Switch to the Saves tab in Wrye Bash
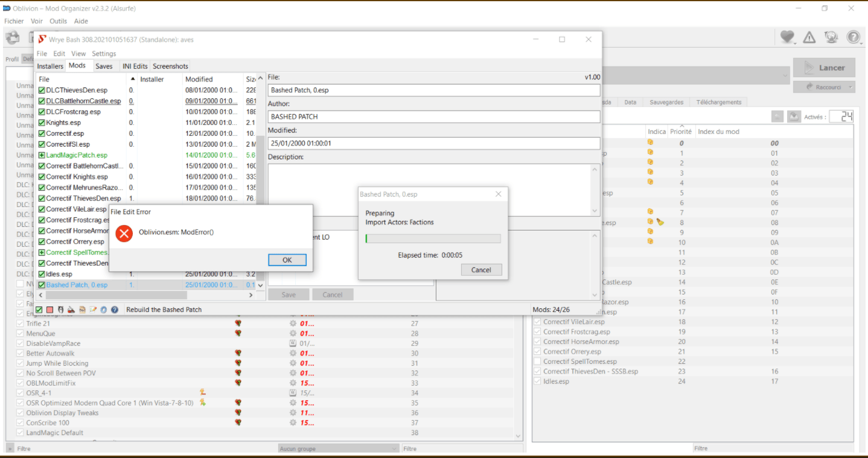This screenshot has width=868, height=458. point(104,66)
